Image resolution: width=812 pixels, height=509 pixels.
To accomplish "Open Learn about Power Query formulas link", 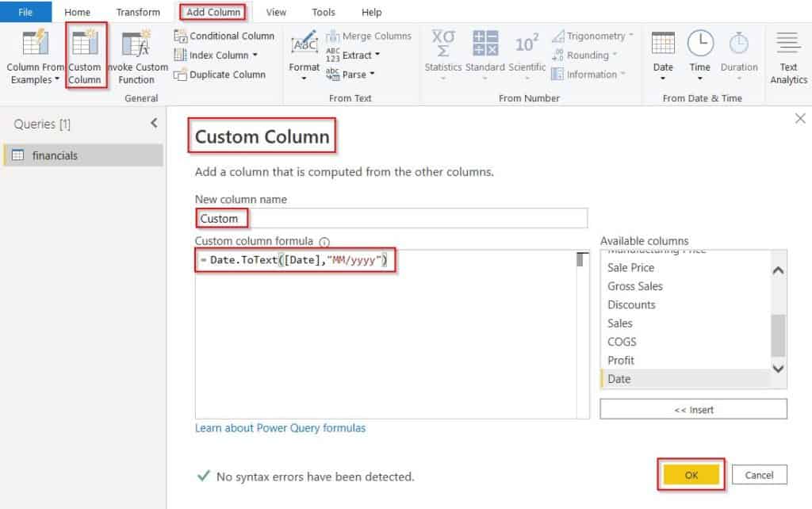I will pos(280,427).
